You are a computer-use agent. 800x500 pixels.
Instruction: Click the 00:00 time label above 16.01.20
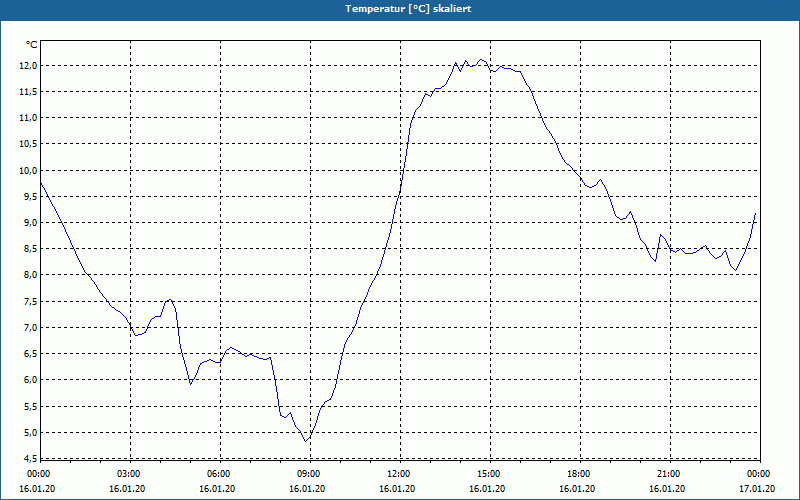(x=38, y=474)
